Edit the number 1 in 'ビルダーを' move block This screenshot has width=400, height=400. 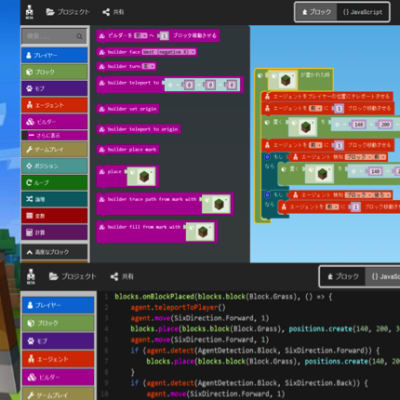pos(164,35)
